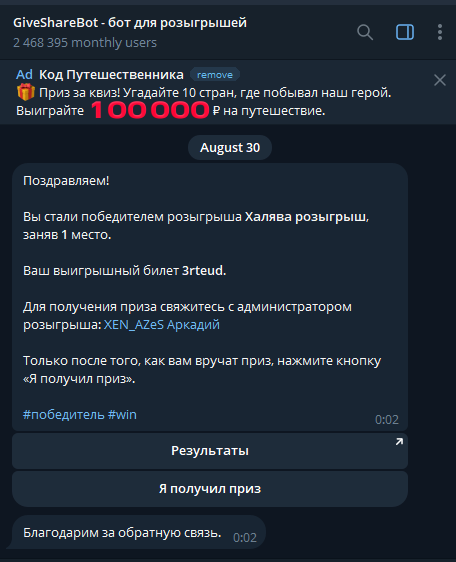
Task: Close the sponsored ad banner
Action: [440, 80]
